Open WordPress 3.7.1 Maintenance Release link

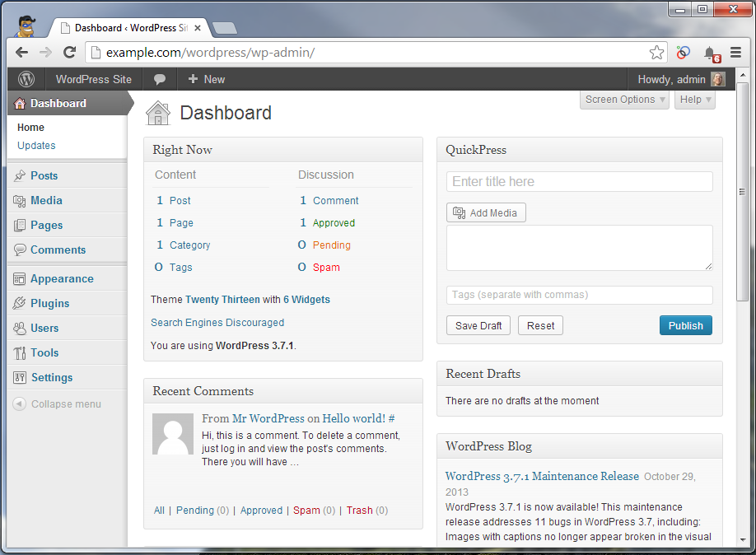542,477
